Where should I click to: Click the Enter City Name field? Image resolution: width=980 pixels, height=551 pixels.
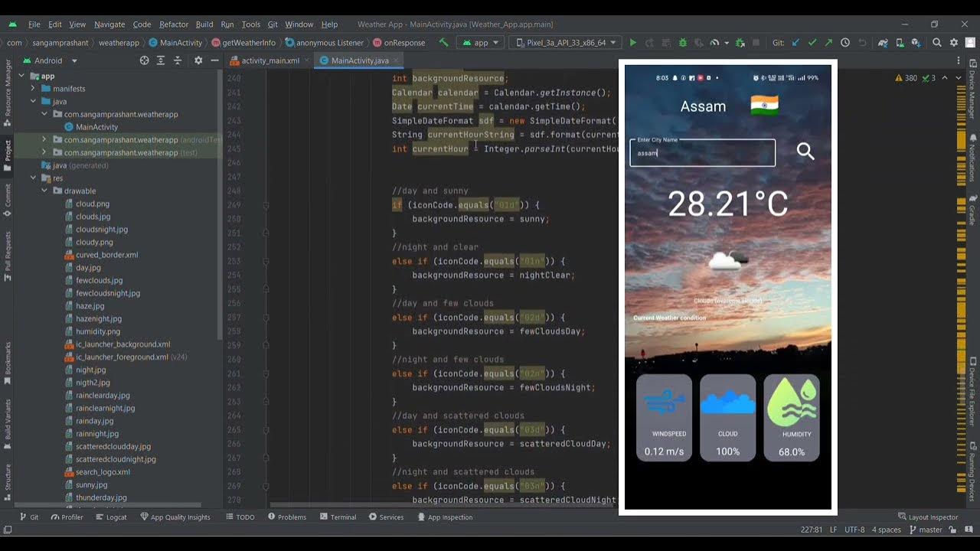tap(702, 152)
